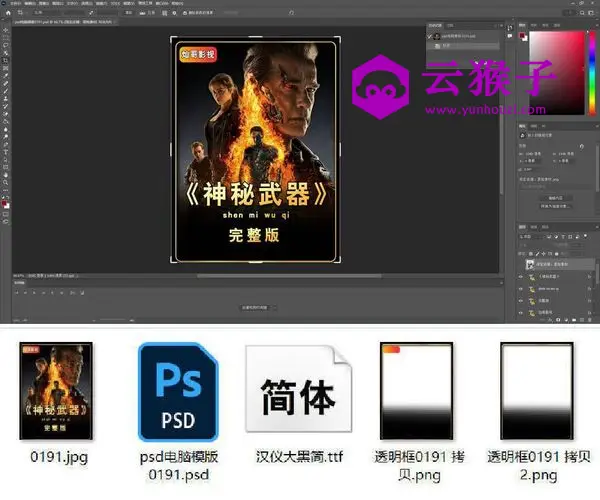Open History panel flyout menu
The image size is (600, 500).
(x=501, y=26)
